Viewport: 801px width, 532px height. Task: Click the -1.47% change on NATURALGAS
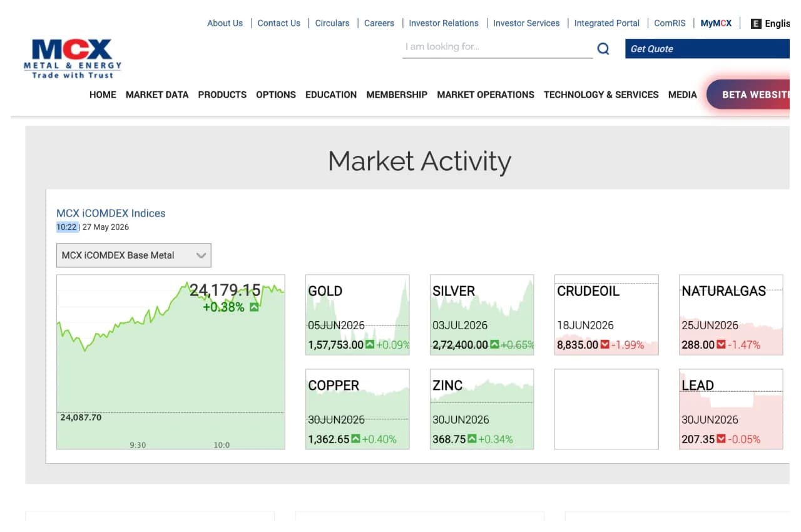pyautogui.click(x=744, y=345)
